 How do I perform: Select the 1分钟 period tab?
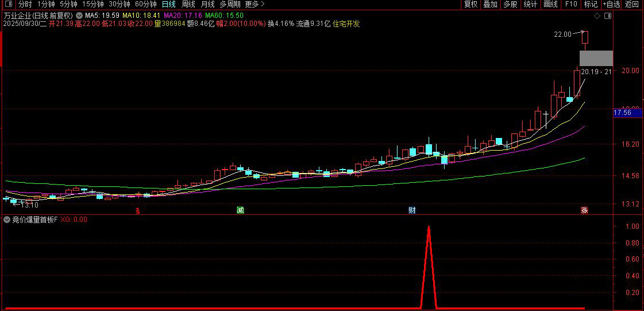click(46, 5)
